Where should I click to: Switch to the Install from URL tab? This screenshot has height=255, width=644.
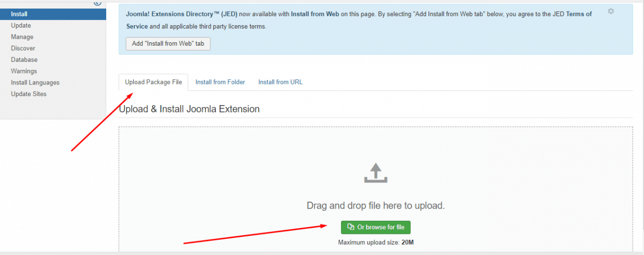coord(281,82)
